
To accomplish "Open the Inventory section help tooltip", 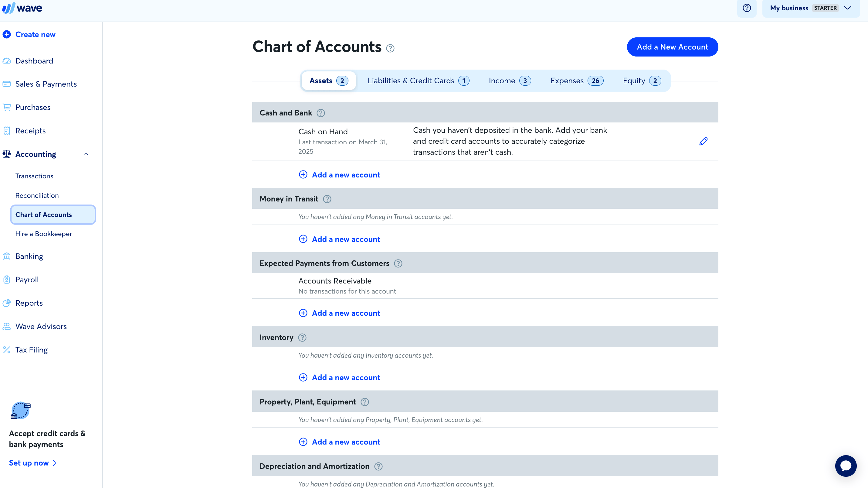I will (x=302, y=337).
